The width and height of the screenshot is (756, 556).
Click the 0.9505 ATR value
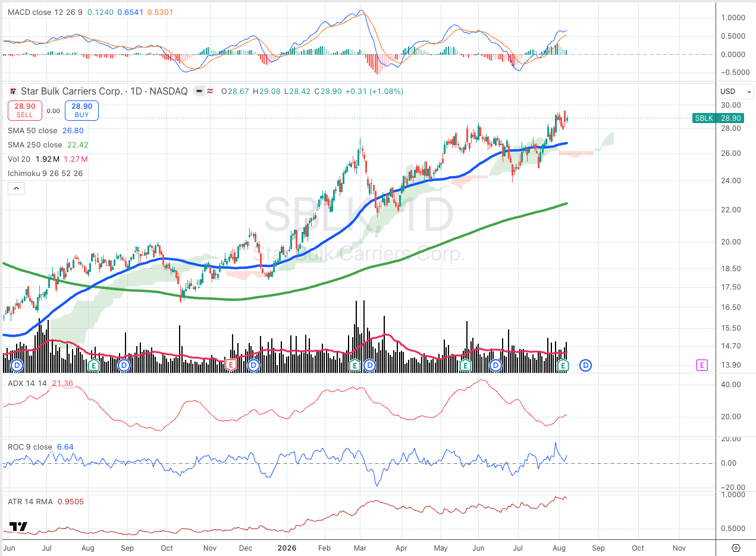pyautogui.click(x=71, y=502)
